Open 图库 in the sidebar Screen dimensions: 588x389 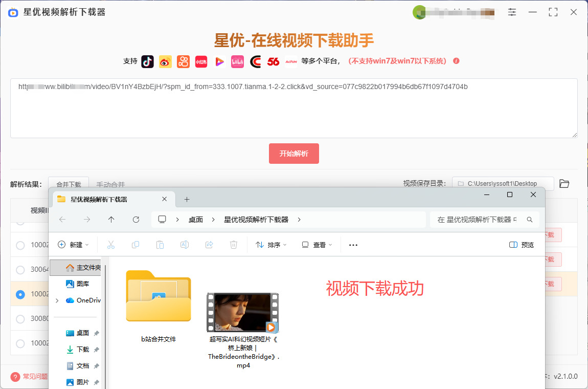[77, 284]
